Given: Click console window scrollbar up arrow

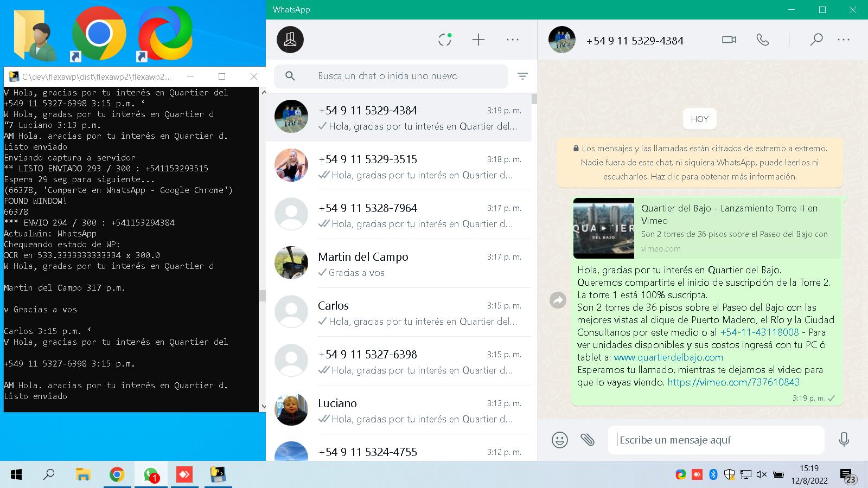Looking at the screenshot, I should pyautogui.click(x=263, y=92).
